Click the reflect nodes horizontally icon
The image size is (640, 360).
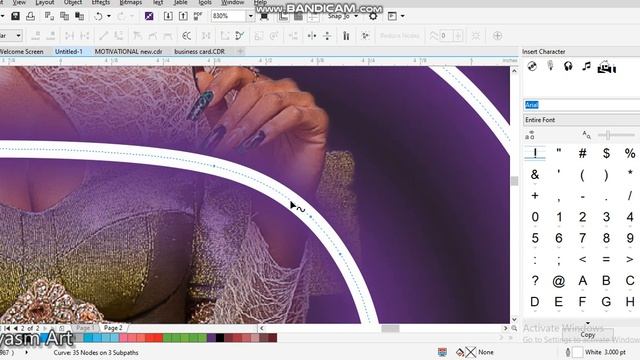pos(312,36)
